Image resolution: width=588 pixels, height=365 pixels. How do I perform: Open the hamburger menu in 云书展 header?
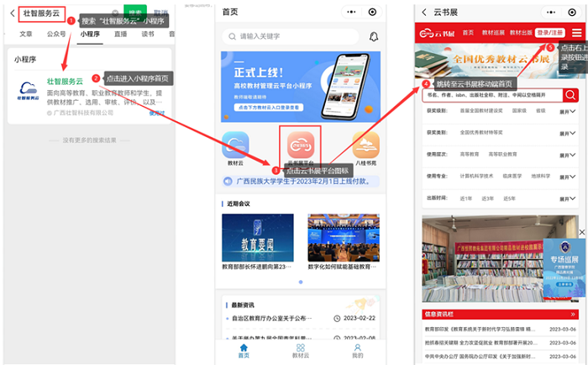pyautogui.click(x=576, y=33)
